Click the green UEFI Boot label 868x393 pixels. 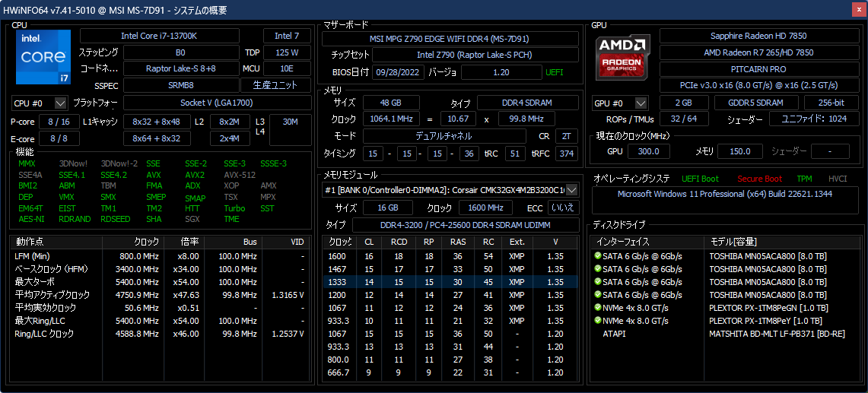[x=700, y=179]
